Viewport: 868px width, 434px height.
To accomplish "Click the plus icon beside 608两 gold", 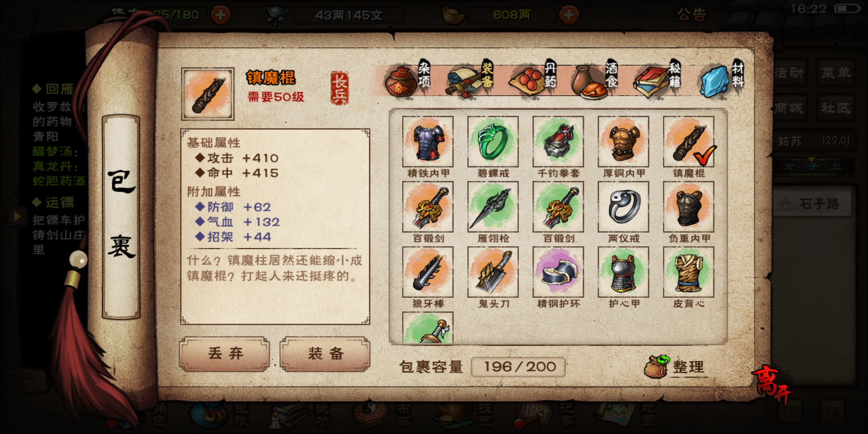I will [569, 15].
